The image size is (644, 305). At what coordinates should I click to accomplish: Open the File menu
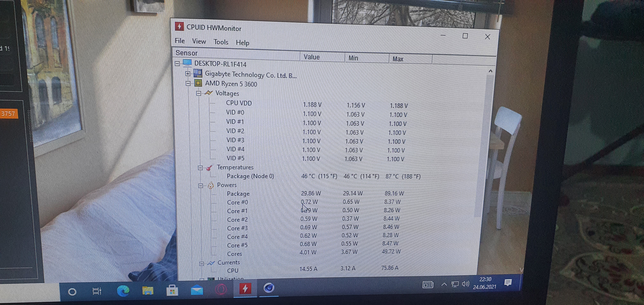pos(180,41)
